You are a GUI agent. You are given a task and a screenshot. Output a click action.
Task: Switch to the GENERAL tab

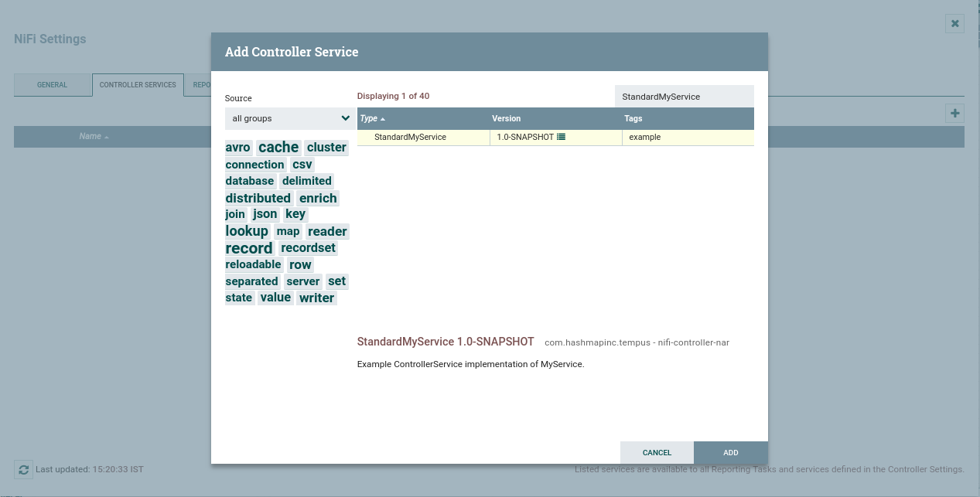point(53,85)
